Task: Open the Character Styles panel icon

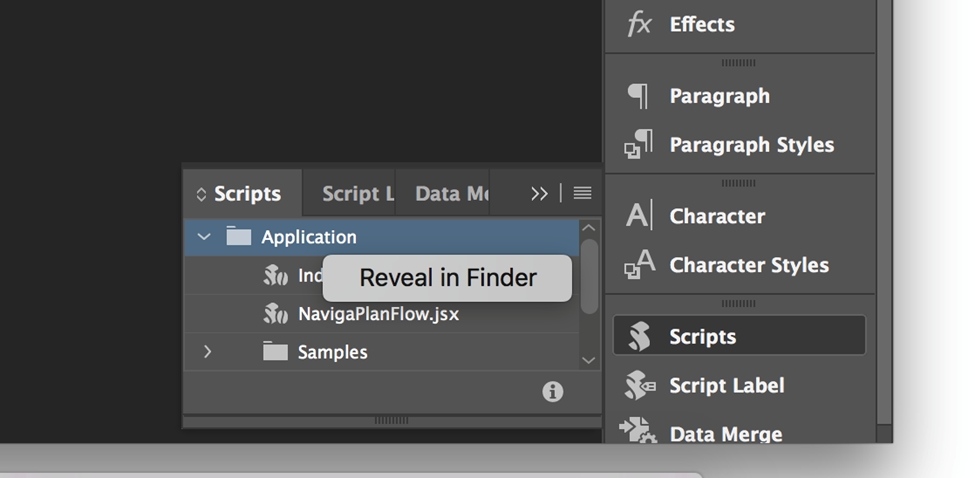Action: tap(638, 265)
